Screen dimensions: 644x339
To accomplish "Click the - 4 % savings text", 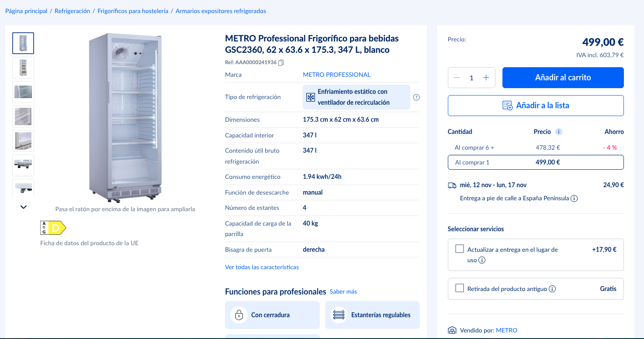I will click(609, 147).
